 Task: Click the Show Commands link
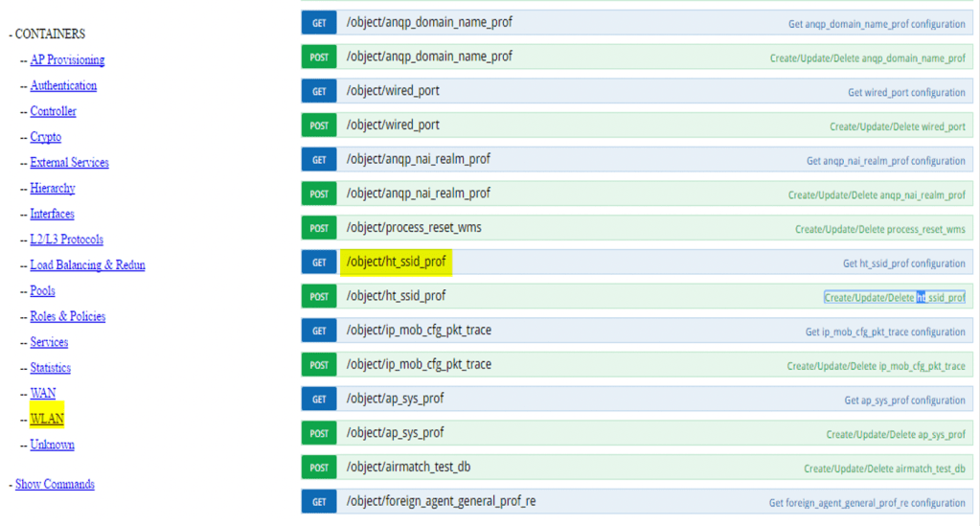tap(55, 484)
